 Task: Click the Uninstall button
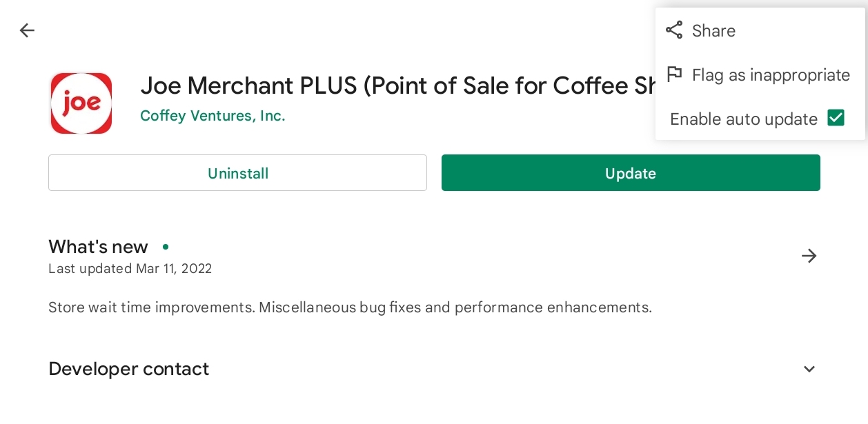click(x=237, y=172)
